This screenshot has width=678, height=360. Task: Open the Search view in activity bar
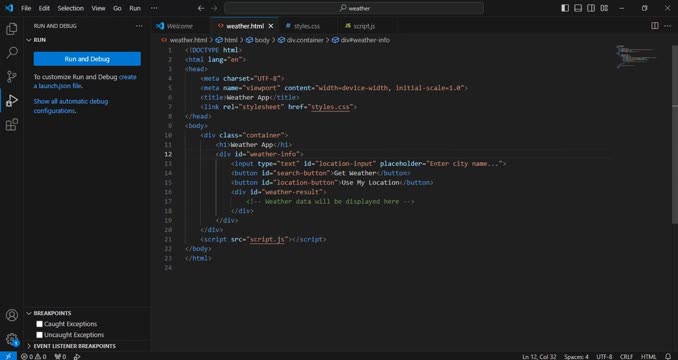pos(12,53)
